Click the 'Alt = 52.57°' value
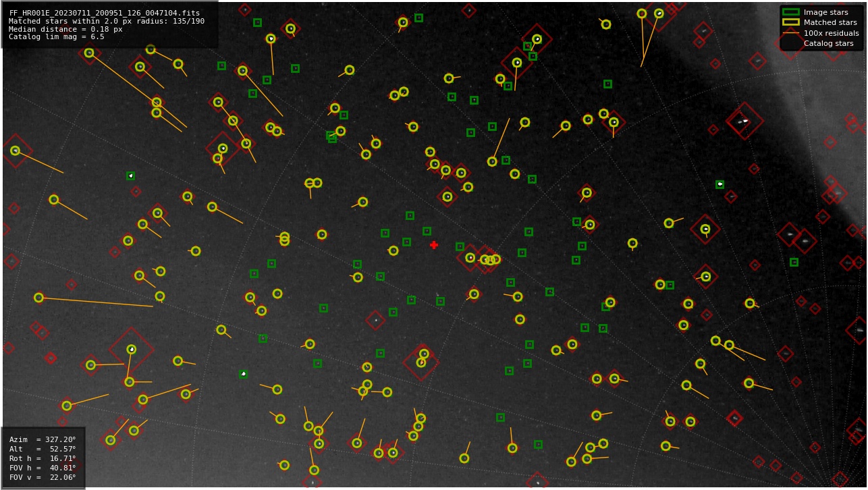 pyautogui.click(x=43, y=449)
